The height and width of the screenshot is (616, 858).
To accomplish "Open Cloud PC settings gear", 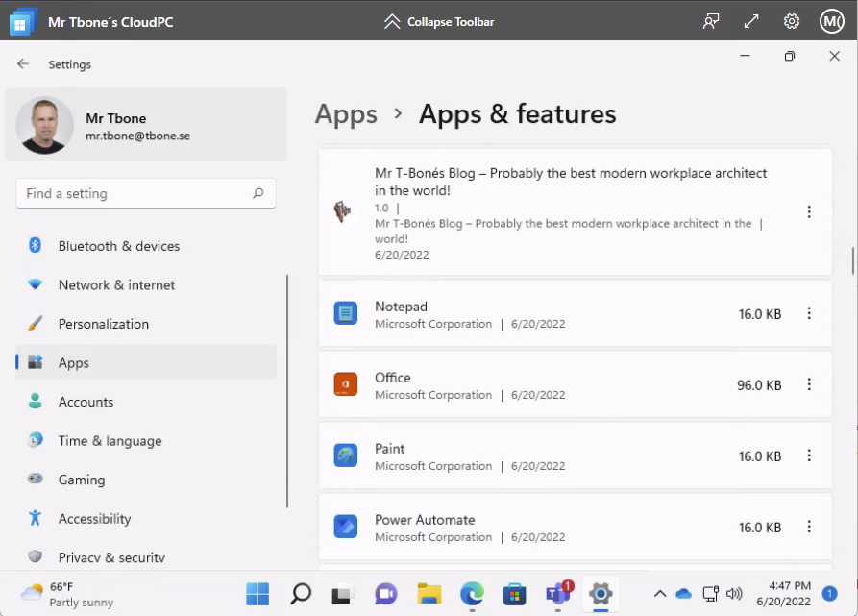I will [x=792, y=22].
